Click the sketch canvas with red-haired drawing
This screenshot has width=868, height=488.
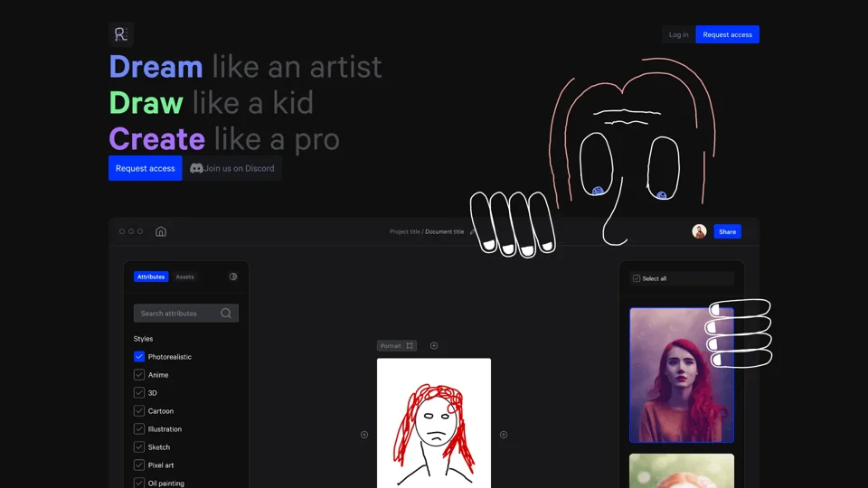pyautogui.click(x=434, y=423)
